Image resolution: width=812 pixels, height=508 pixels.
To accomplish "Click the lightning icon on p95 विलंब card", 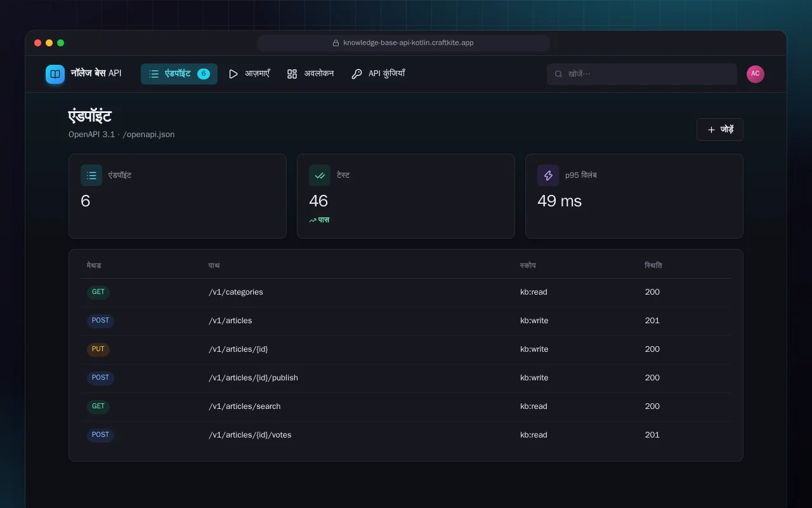I will tap(548, 175).
